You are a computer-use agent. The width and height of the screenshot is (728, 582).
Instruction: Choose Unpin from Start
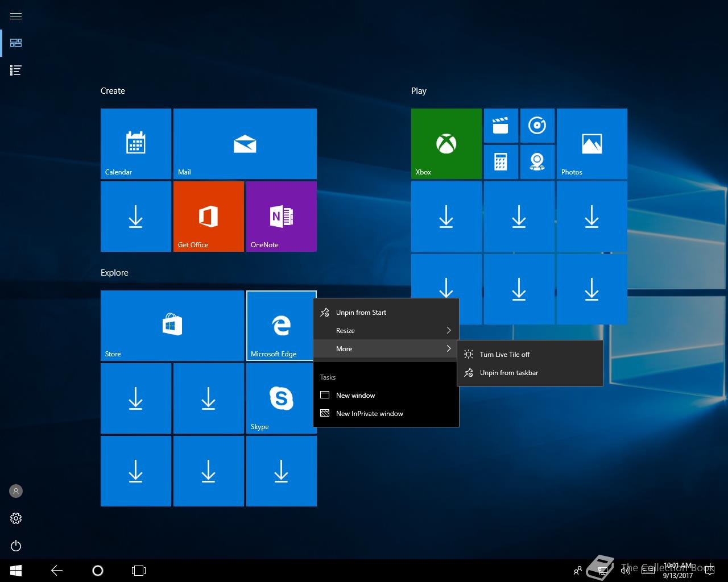(386, 312)
